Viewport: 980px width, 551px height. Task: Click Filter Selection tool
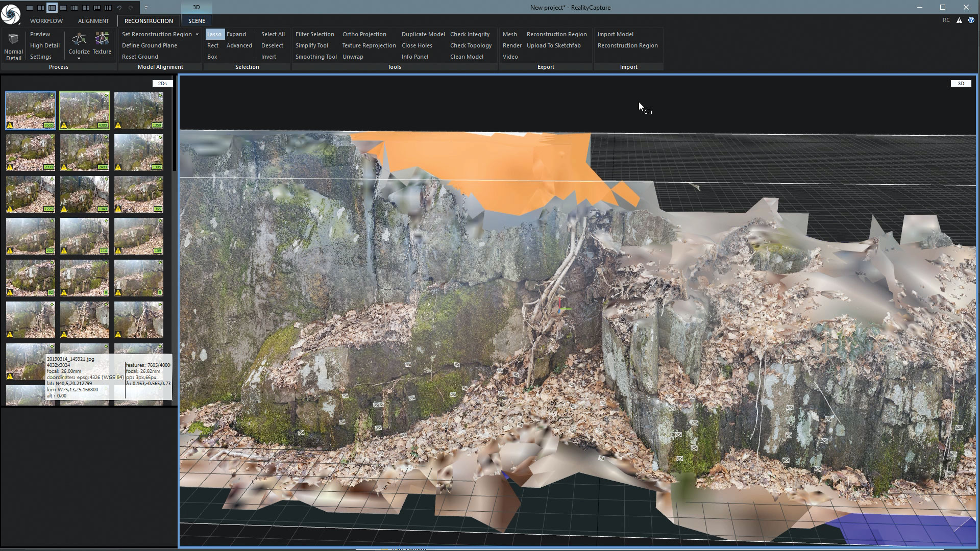pos(315,34)
